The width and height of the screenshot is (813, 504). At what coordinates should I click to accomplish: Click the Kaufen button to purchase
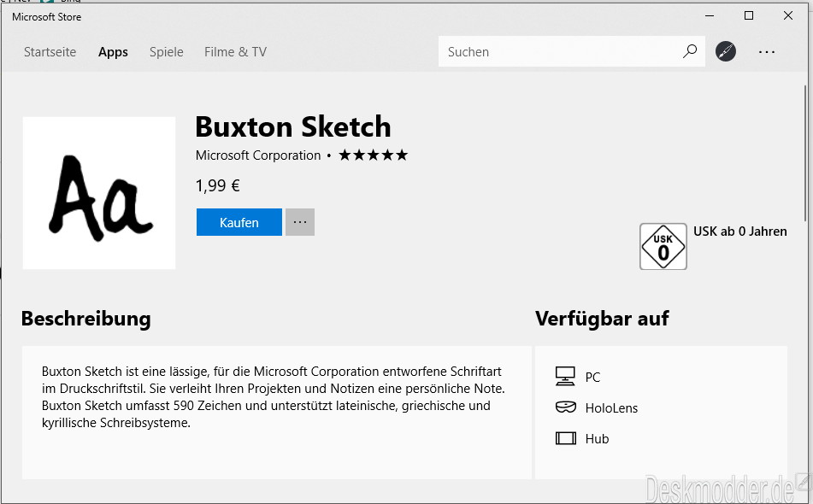click(239, 222)
